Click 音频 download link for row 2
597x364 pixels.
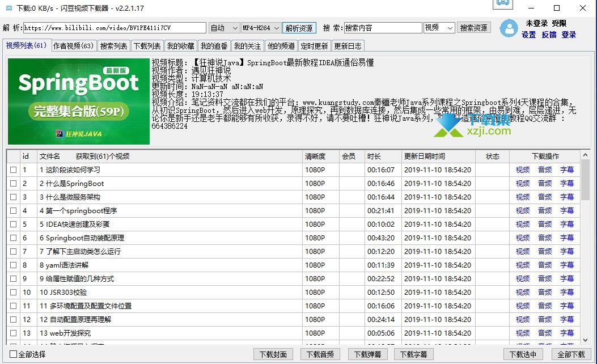pyautogui.click(x=545, y=184)
